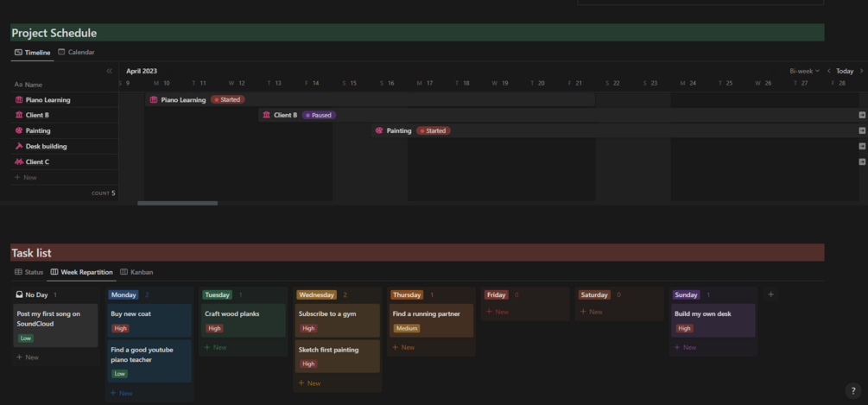Open the Piano Learning timeline bar
The width and height of the screenshot is (868, 405).
pos(371,99)
